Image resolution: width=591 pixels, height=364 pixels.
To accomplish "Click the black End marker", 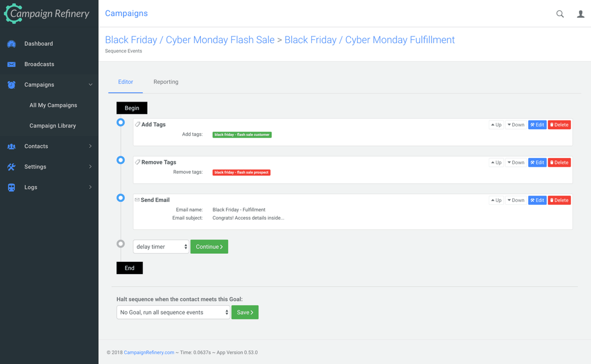I will click(x=130, y=268).
